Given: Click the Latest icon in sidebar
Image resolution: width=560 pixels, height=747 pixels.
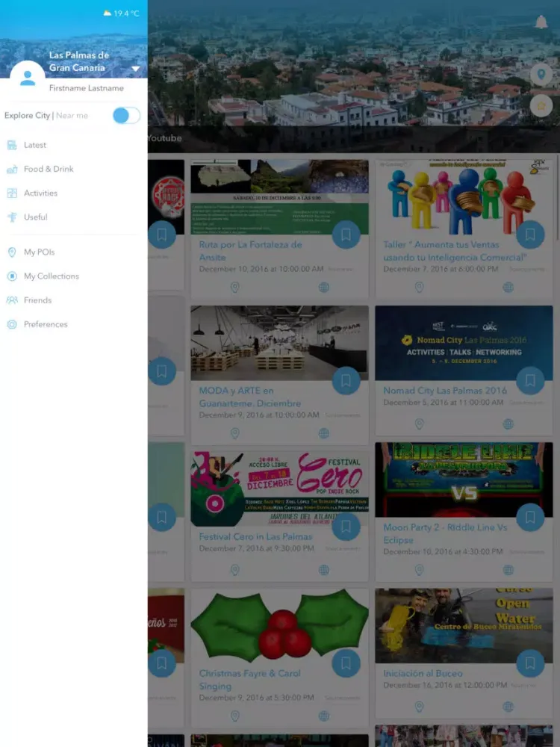Looking at the screenshot, I should point(12,146).
